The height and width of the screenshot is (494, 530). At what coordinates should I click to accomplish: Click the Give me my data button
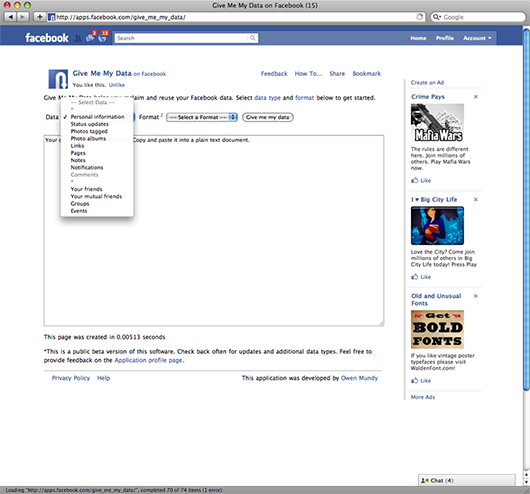(x=268, y=117)
